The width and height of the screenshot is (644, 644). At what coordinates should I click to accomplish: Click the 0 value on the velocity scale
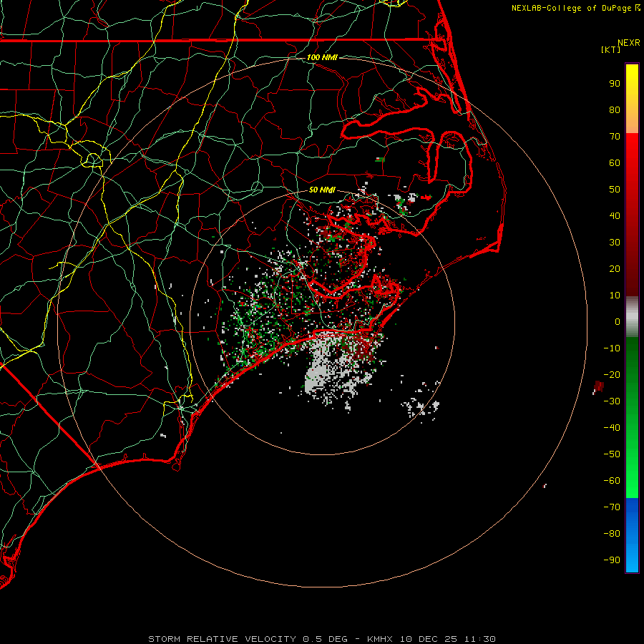[x=618, y=322]
